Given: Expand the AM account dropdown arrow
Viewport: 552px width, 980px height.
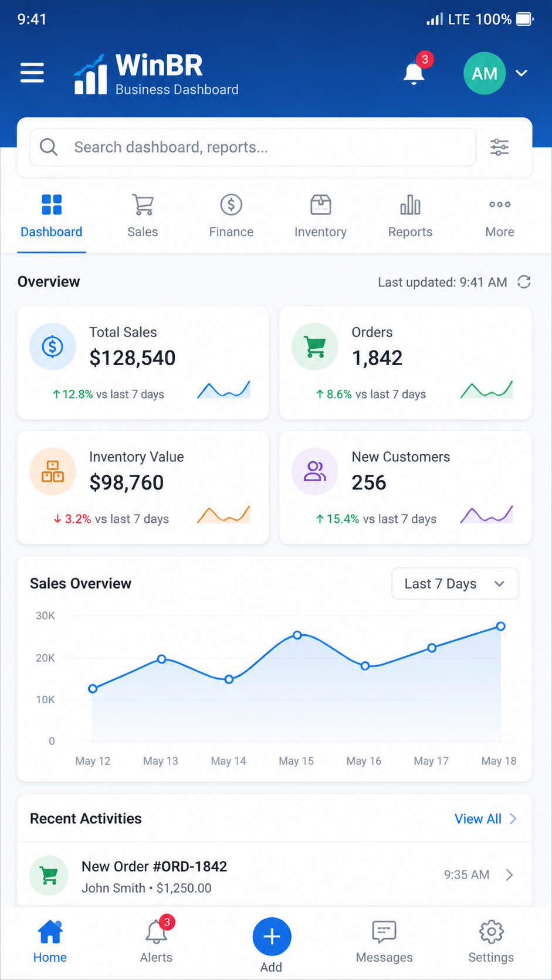Looking at the screenshot, I should (x=521, y=73).
